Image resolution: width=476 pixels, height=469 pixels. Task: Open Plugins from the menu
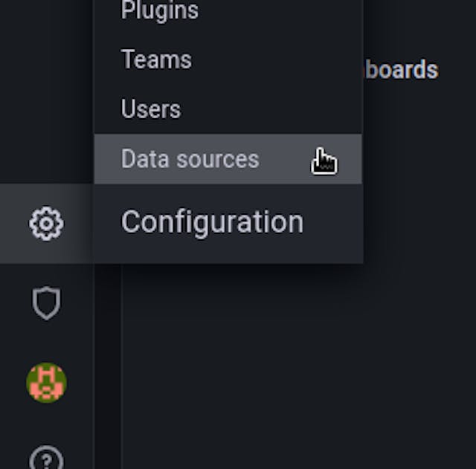pyautogui.click(x=160, y=11)
